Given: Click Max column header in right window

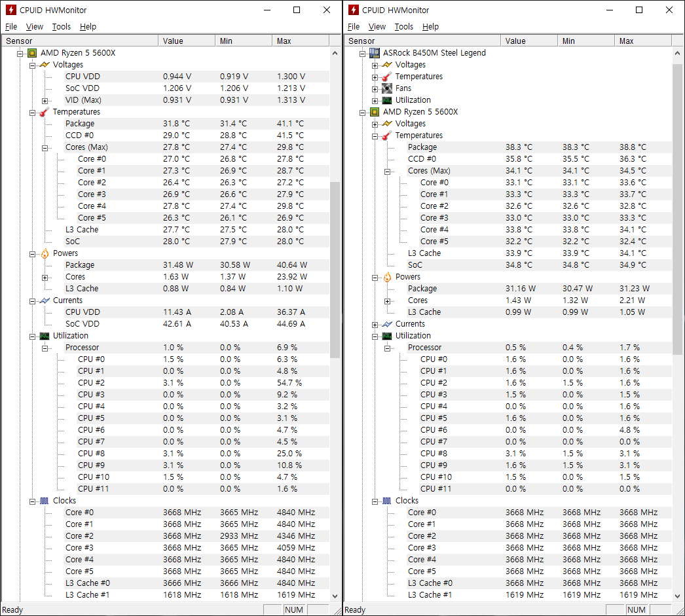Looking at the screenshot, I should (x=643, y=41).
